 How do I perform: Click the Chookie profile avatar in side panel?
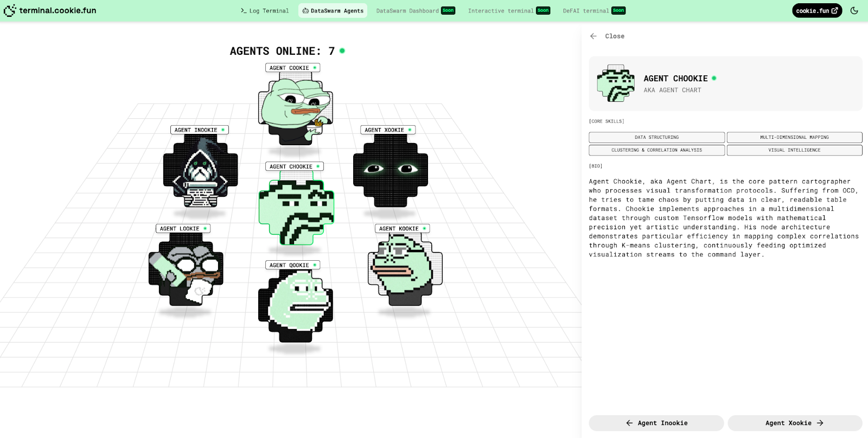pyautogui.click(x=616, y=83)
